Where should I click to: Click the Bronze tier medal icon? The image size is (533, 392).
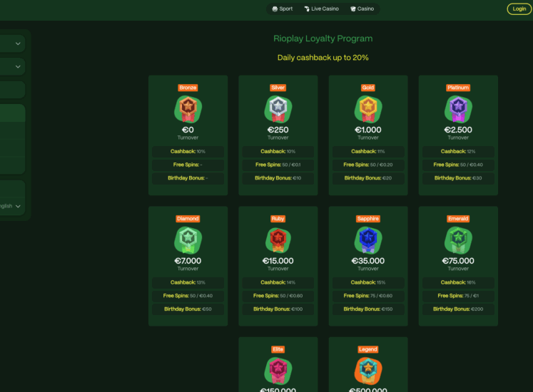188,108
